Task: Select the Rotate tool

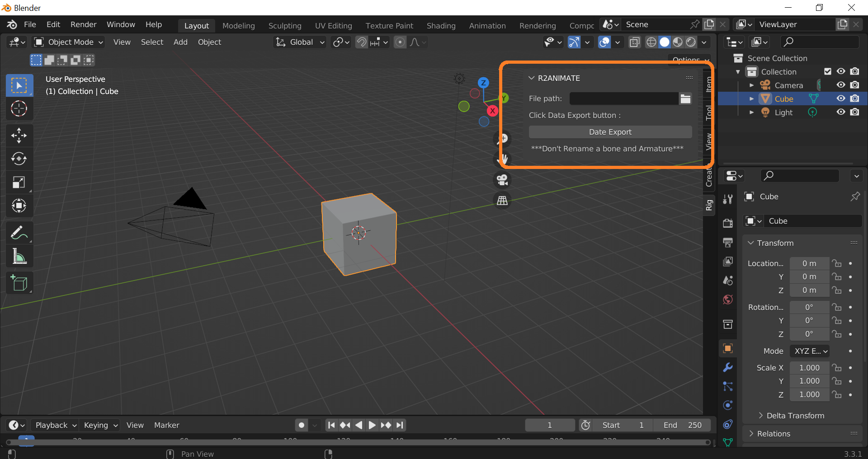Action: coord(19,159)
